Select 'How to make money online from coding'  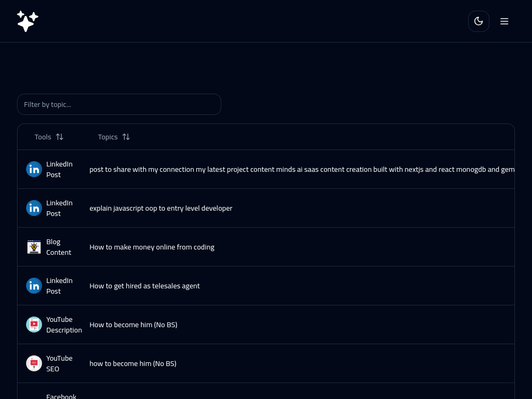pyautogui.click(x=152, y=247)
